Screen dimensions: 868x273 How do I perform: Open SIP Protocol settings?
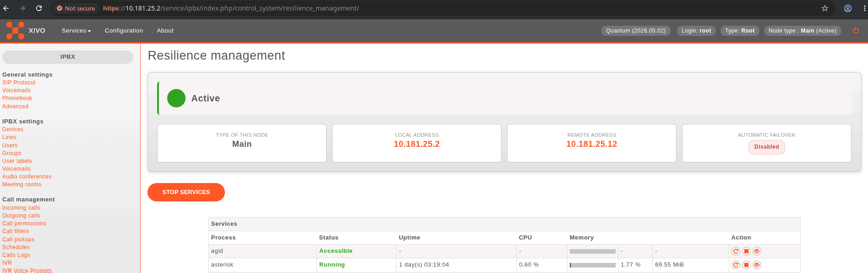(x=19, y=83)
